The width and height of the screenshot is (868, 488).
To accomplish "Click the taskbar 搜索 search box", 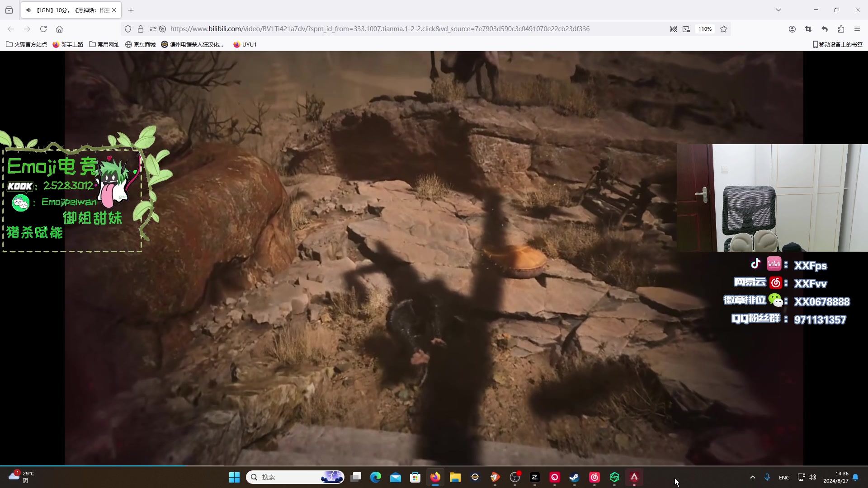I will click(x=295, y=477).
